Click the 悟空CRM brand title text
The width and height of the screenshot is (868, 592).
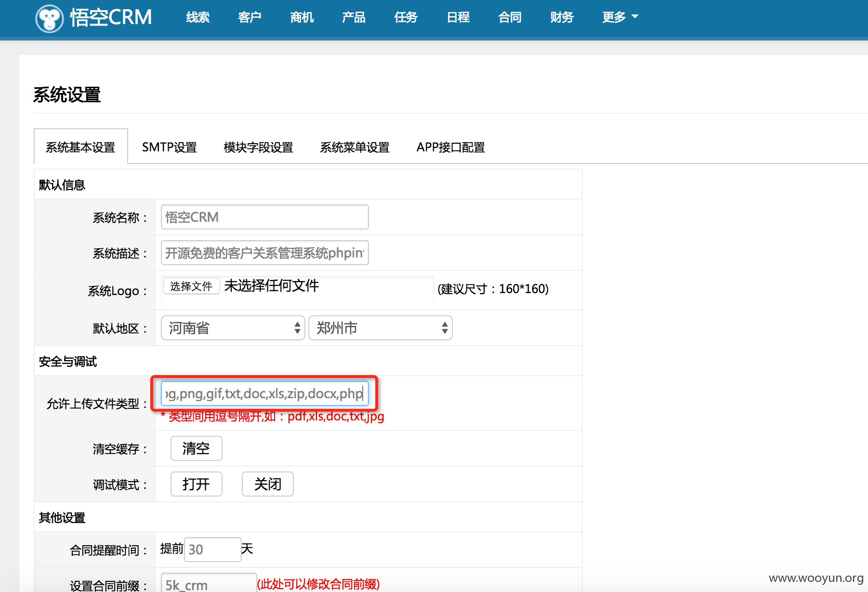point(111,17)
